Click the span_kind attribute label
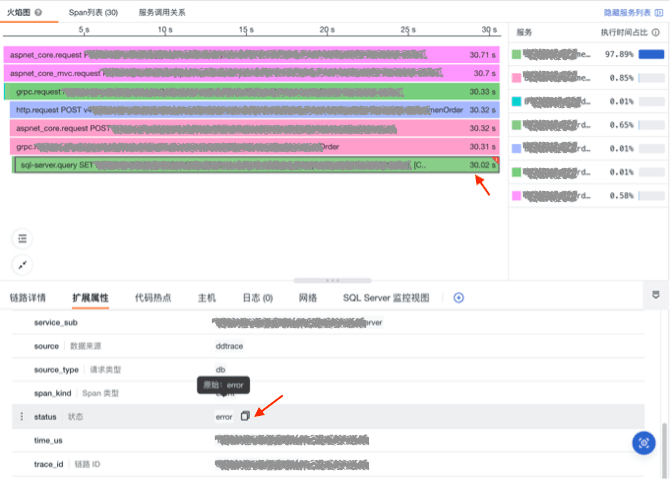The image size is (672, 482). (53, 393)
